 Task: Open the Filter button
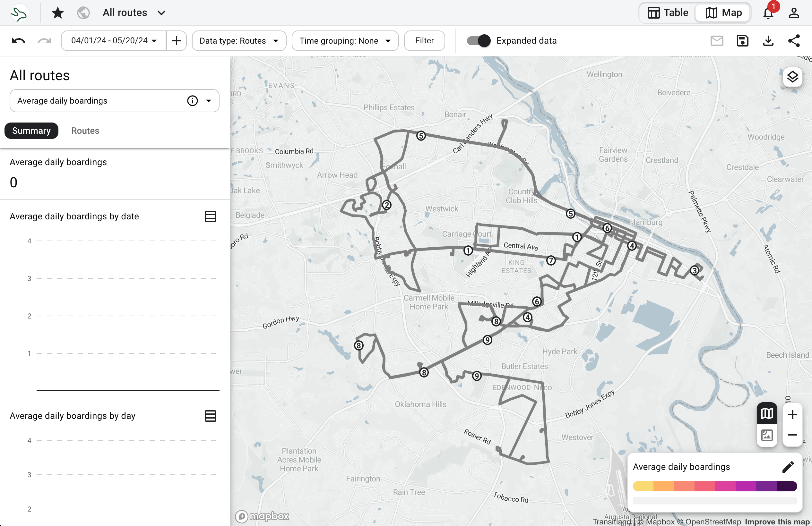click(x=424, y=40)
